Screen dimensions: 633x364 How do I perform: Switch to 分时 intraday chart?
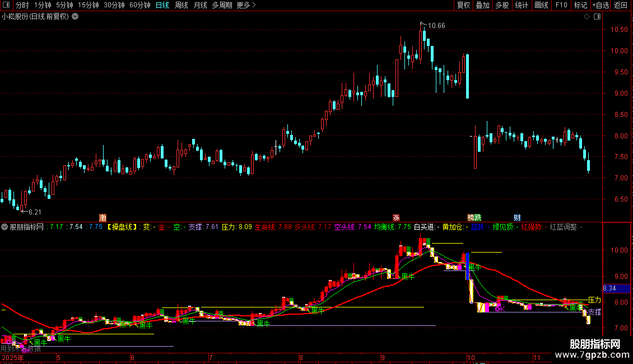point(22,5)
